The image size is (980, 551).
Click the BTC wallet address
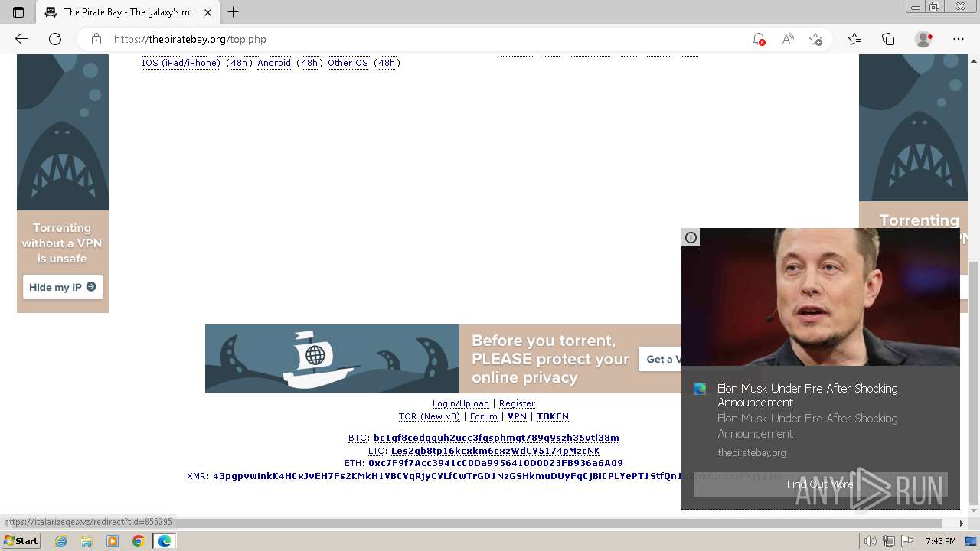[x=496, y=438]
